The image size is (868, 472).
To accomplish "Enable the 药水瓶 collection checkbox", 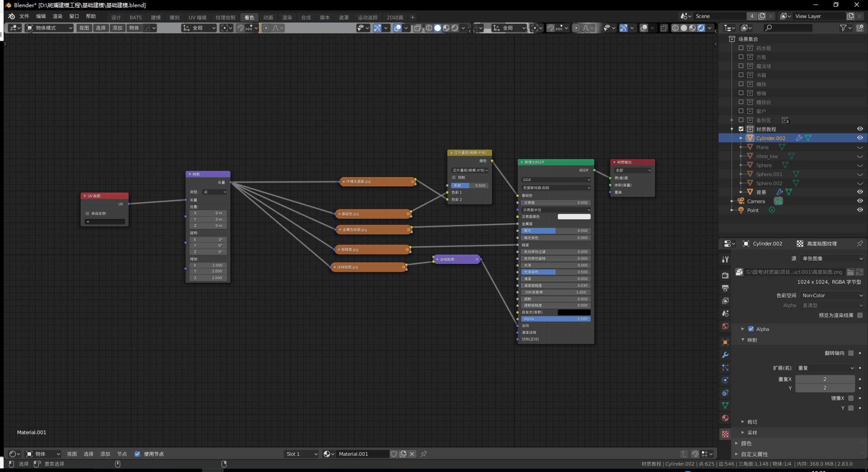I will coord(741,48).
